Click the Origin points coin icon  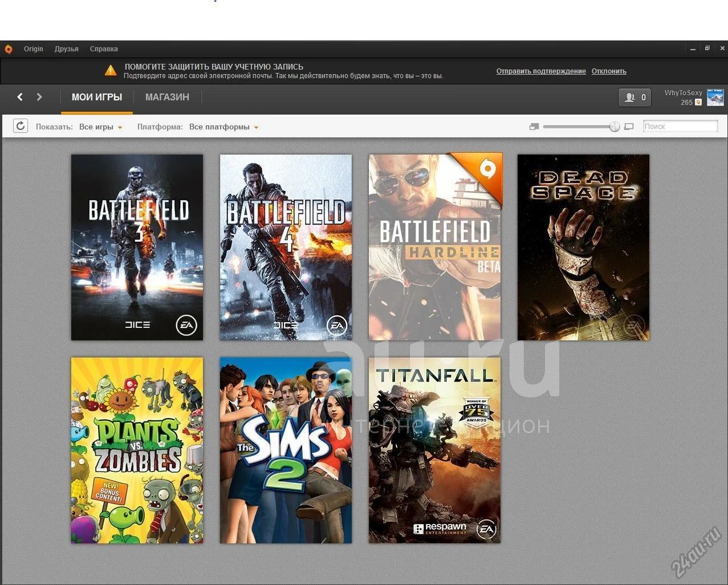[x=698, y=103]
